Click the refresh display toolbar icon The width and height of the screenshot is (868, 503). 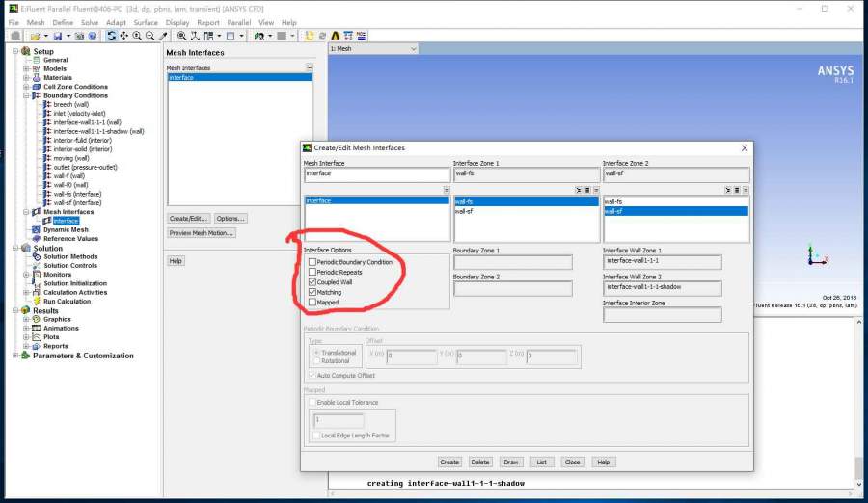(322, 36)
